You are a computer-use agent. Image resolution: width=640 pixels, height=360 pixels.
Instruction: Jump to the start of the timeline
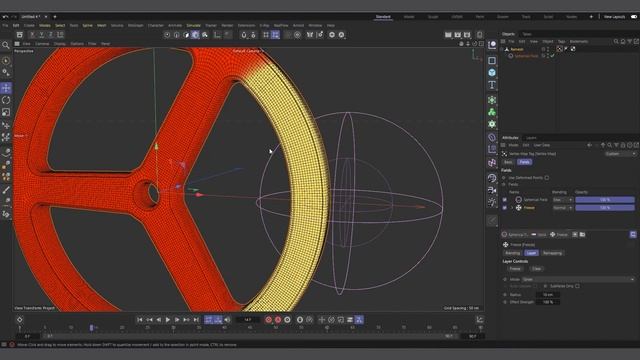pos(140,320)
